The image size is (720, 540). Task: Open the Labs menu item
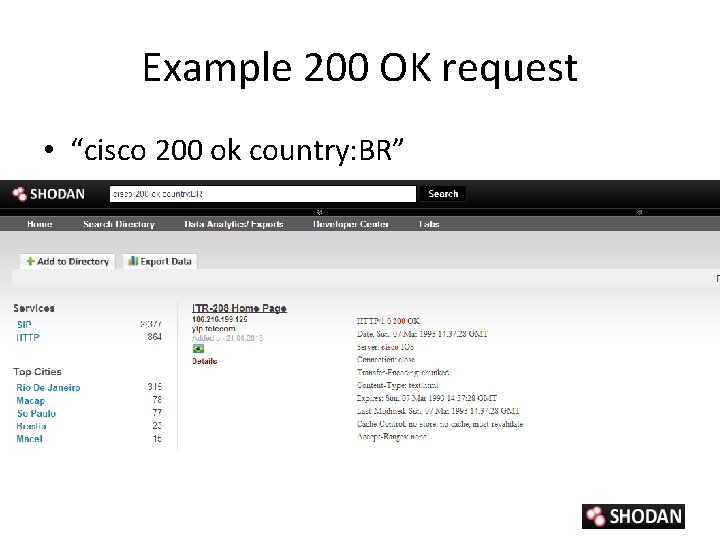coord(429,224)
